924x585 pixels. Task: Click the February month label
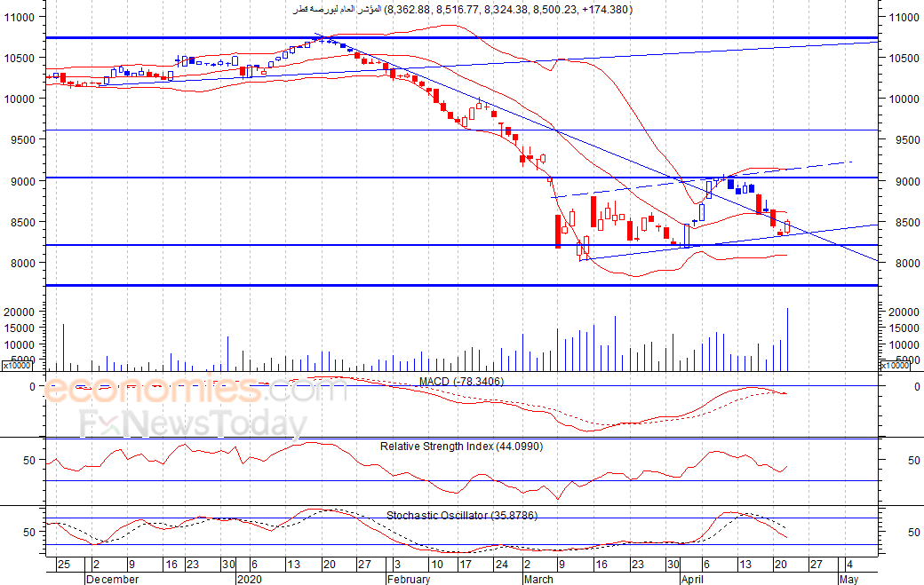tap(409, 579)
